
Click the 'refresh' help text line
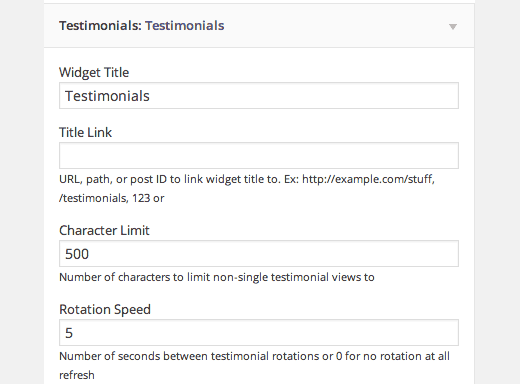[x=77, y=375]
